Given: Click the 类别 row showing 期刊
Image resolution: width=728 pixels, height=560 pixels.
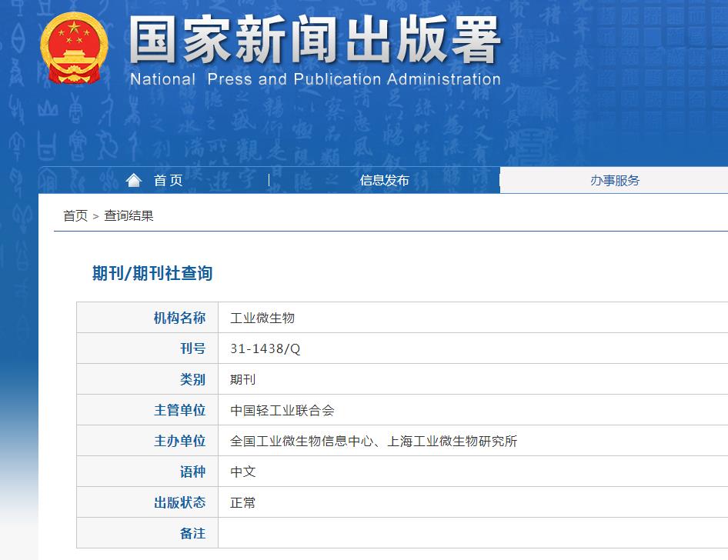Looking at the screenshot, I should (x=243, y=379).
